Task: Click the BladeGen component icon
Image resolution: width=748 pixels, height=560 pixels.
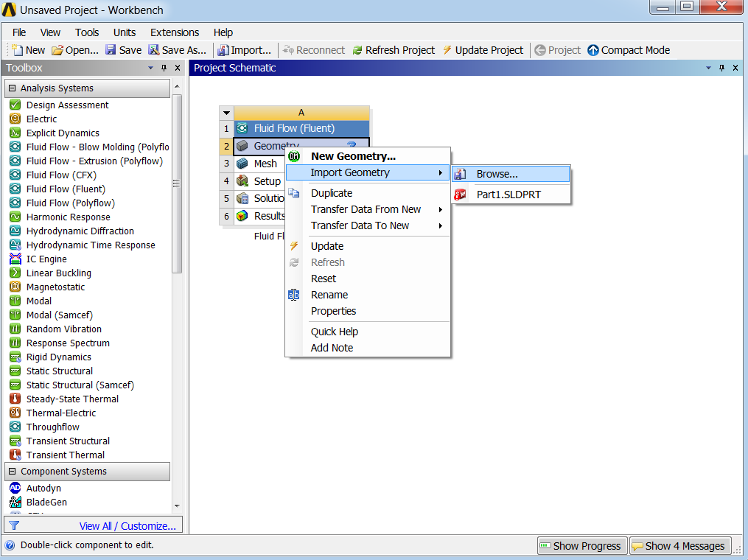Action: tap(15, 502)
